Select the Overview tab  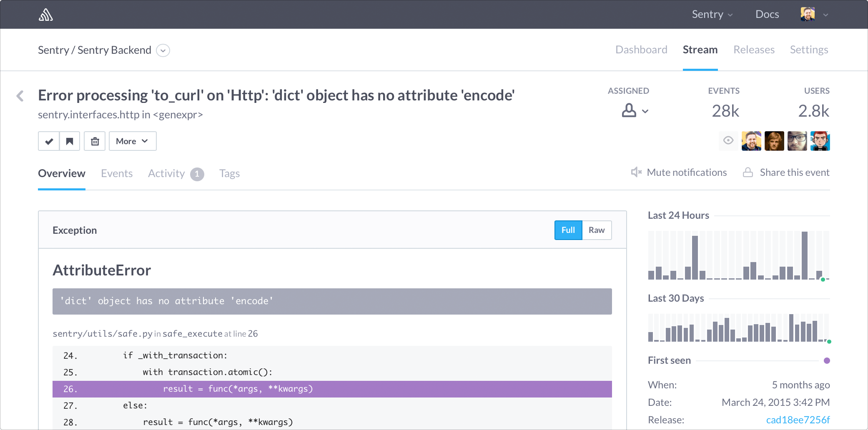62,173
